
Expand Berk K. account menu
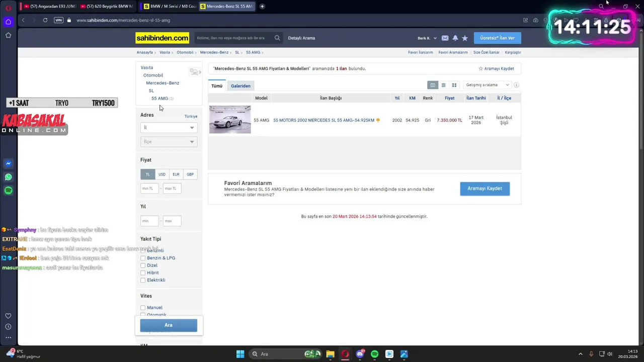tap(427, 38)
